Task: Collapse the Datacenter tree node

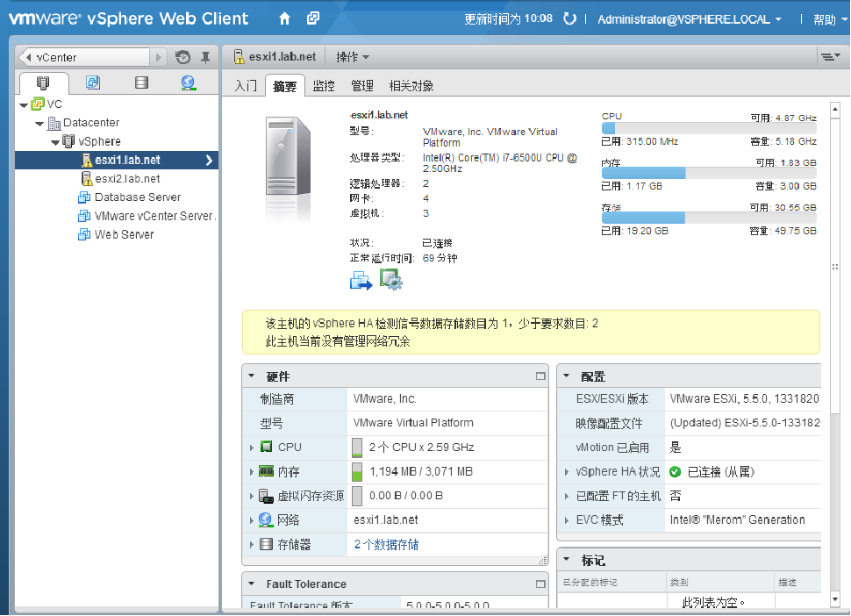Action: (x=39, y=124)
